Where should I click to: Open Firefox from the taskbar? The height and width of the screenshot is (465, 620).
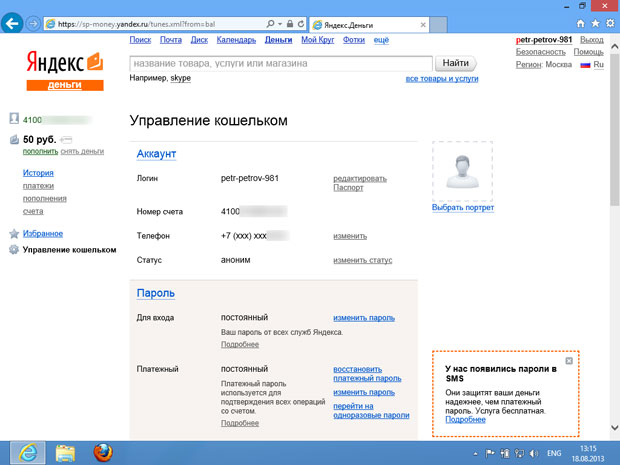103,453
